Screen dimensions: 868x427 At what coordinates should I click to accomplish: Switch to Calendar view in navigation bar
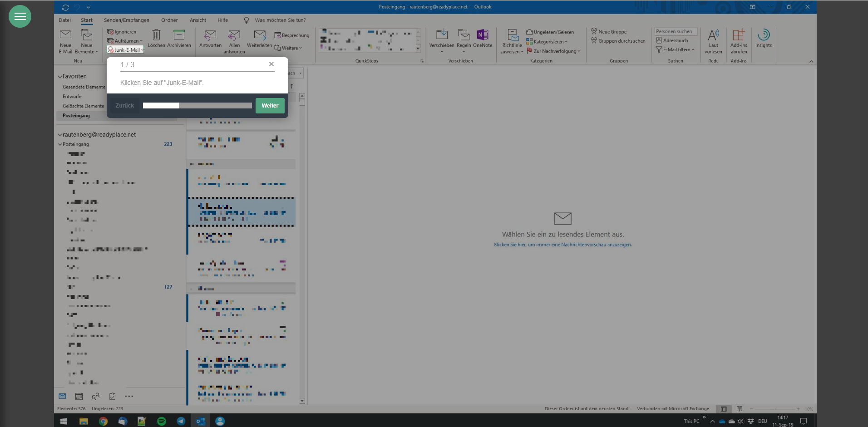[79, 396]
